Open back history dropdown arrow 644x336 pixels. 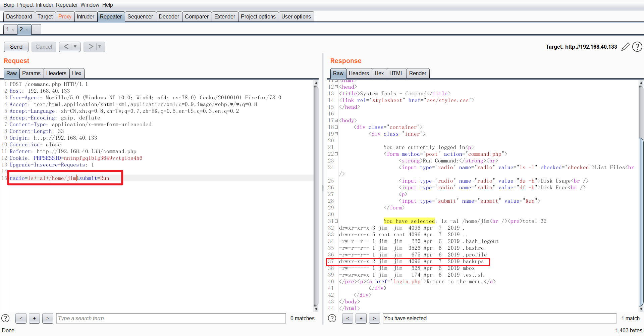coord(75,47)
